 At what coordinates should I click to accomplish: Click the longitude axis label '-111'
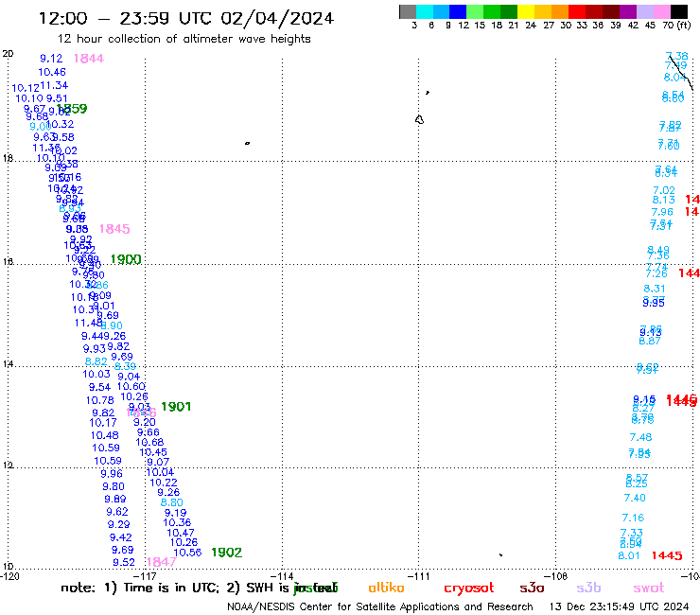coord(419,576)
